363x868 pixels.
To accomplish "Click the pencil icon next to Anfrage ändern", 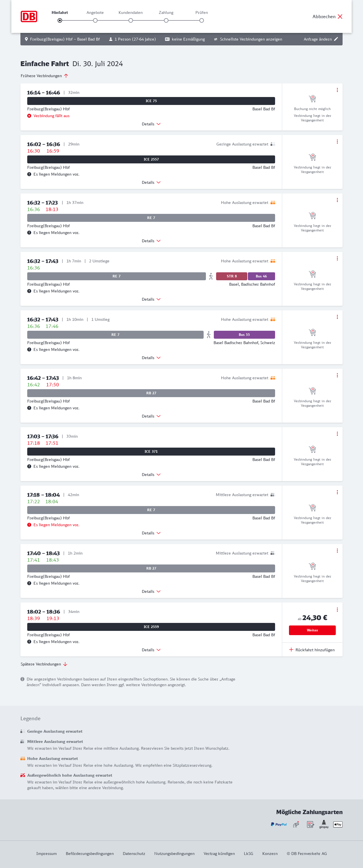I will pos(336,39).
